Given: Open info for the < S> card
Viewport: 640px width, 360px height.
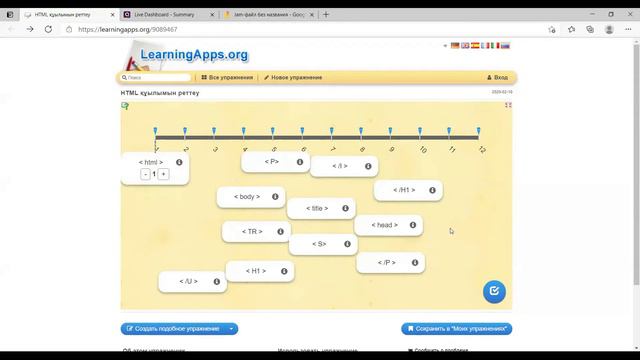Looking at the screenshot, I should coord(347,244).
